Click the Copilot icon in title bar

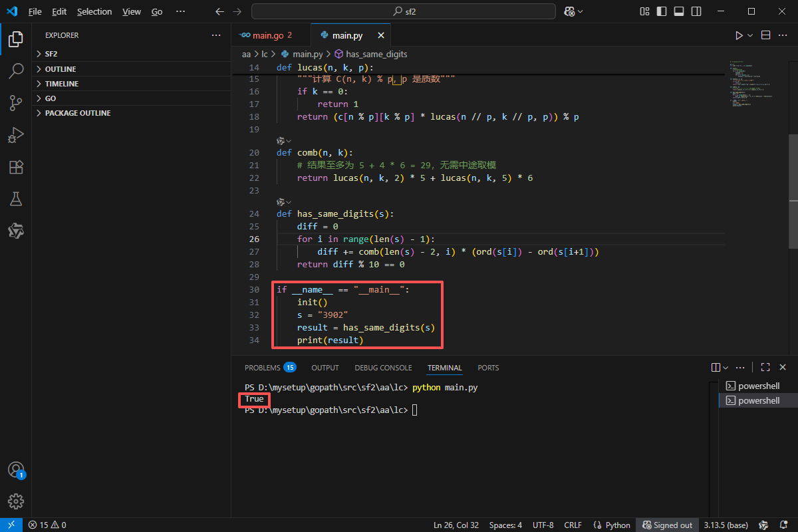(569, 11)
